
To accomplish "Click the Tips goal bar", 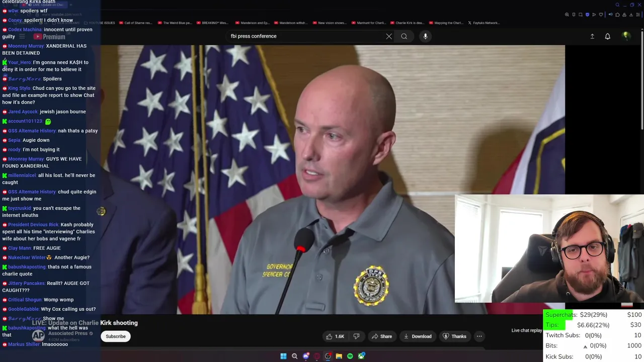I will (594, 325).
